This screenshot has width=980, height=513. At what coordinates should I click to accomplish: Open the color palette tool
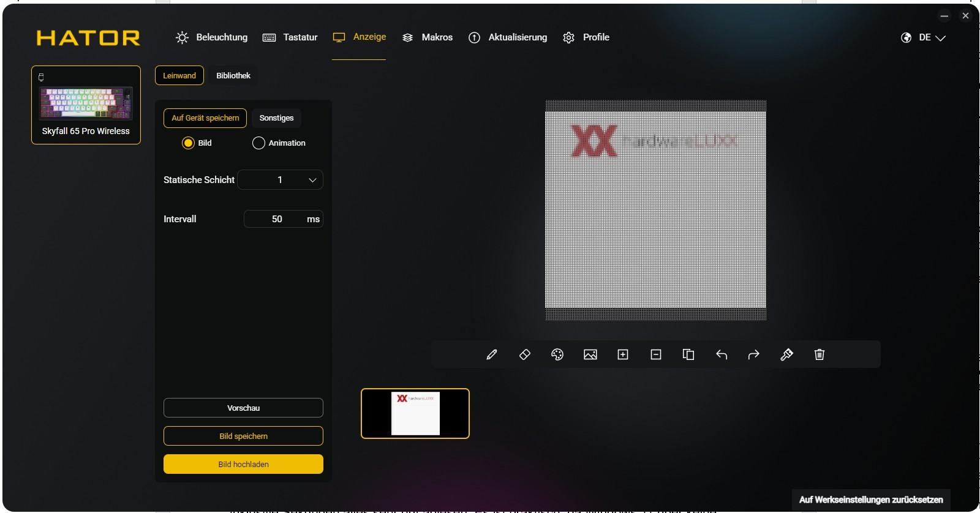pyautogui.click(x=557, y=354)
